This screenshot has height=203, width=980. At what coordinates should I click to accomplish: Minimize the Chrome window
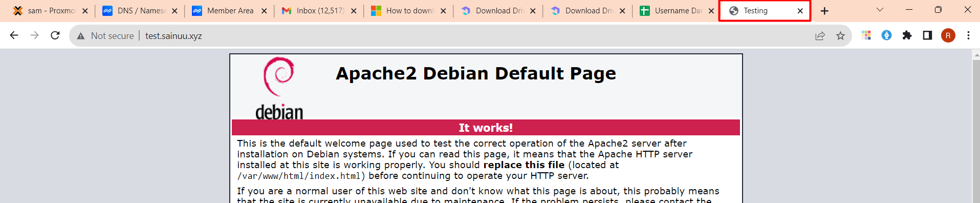[x=909, y=10]
